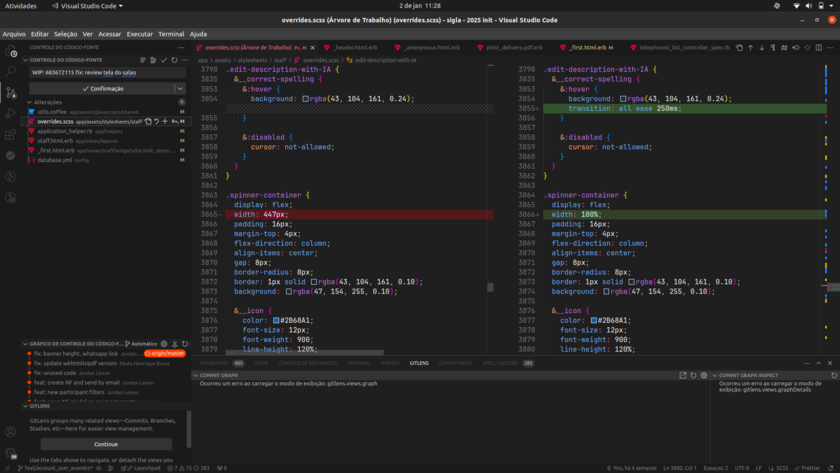Collapse the Controle do Código-Fonte section
Viewport: 840px width, 473px height.
coord(25,60)
